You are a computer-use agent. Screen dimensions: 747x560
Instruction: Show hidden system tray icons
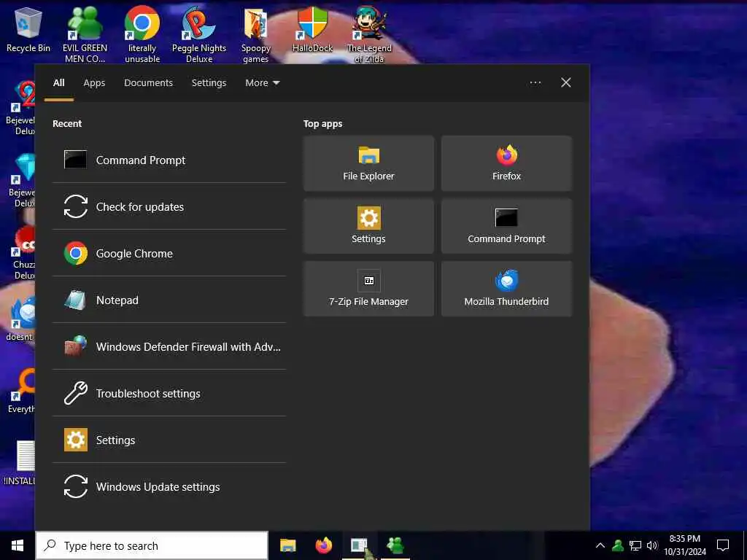pyautogui.click(x=600, y=545)
